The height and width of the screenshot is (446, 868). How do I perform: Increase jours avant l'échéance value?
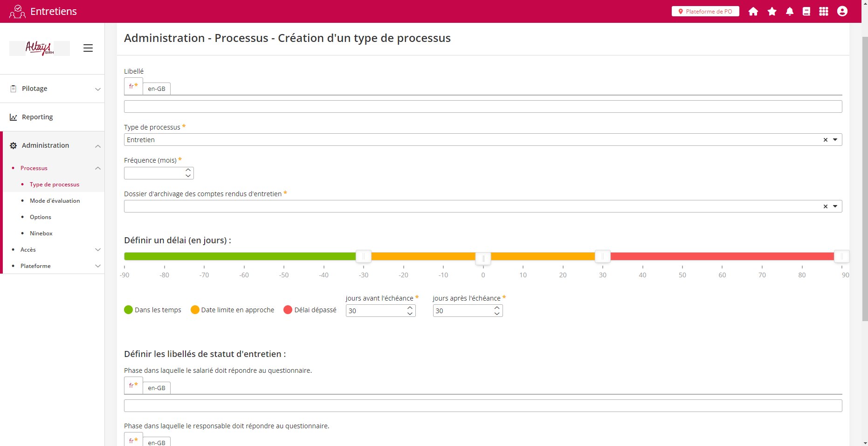410,308
